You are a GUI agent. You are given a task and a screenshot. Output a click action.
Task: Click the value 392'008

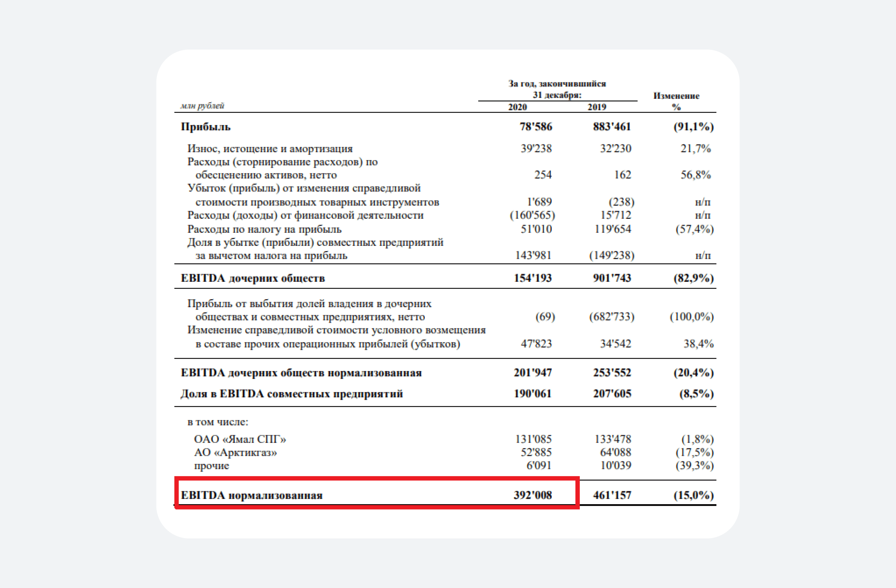tap(533, 495)
